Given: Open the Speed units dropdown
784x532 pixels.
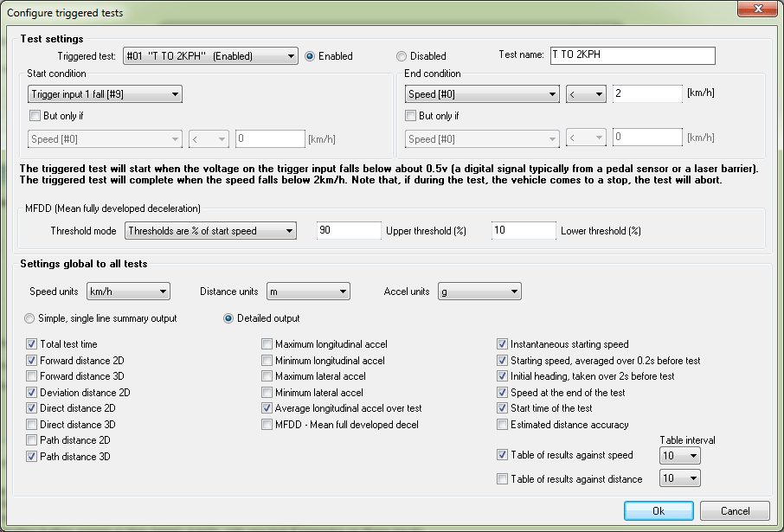Looking at the screenshot, I should [128, 292].
